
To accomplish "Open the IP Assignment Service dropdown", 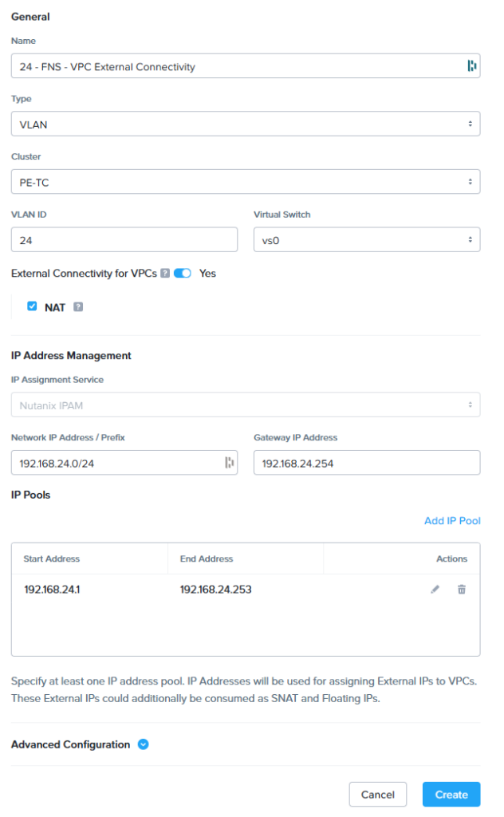I will [246, 405].
